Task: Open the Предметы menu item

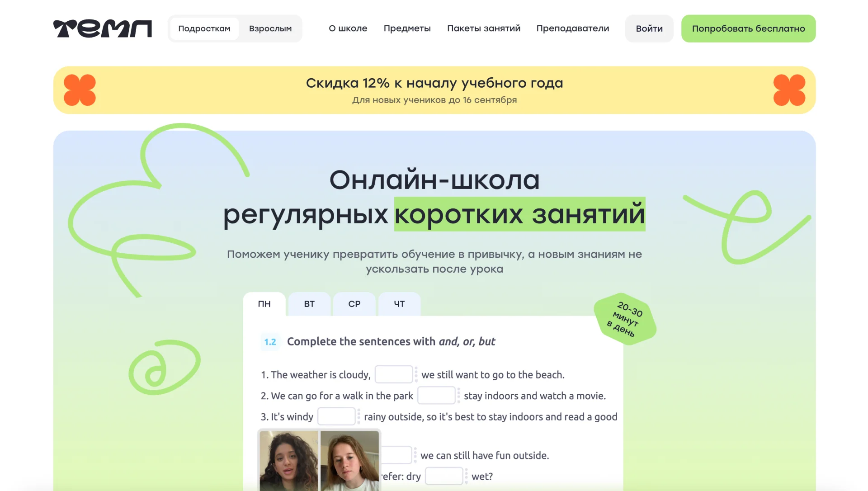Action: tap(407, 28)
